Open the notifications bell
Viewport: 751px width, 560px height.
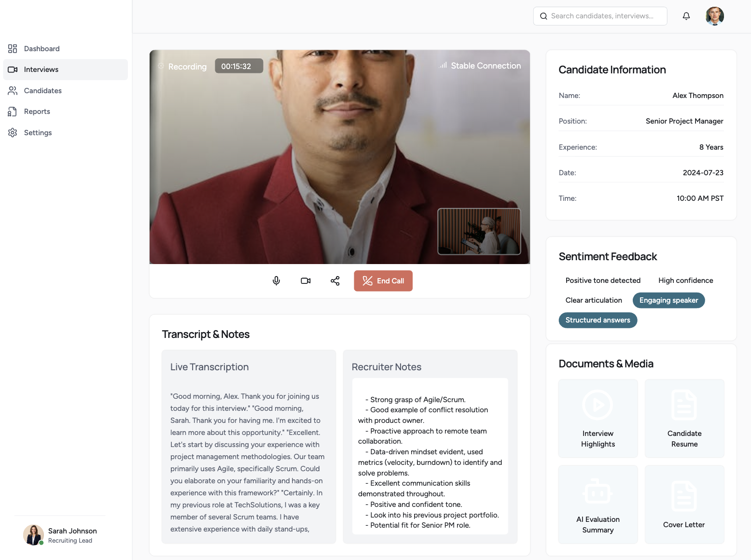[x=686, y=16]
